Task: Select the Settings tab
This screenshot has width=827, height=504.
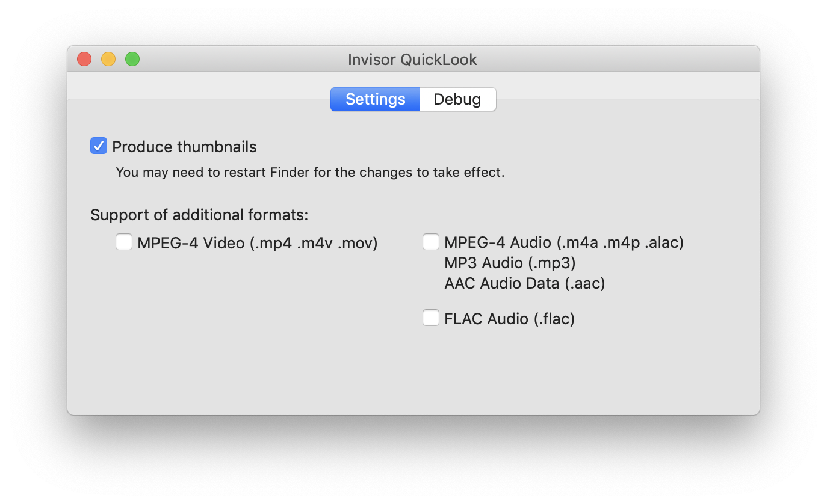Action: coord(375,99)
